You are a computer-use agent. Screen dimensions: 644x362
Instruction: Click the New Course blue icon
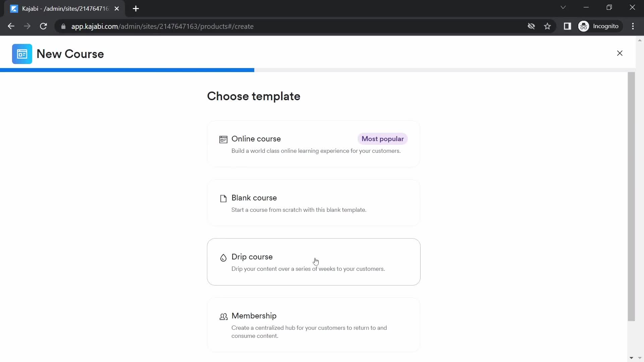[22, 54]
